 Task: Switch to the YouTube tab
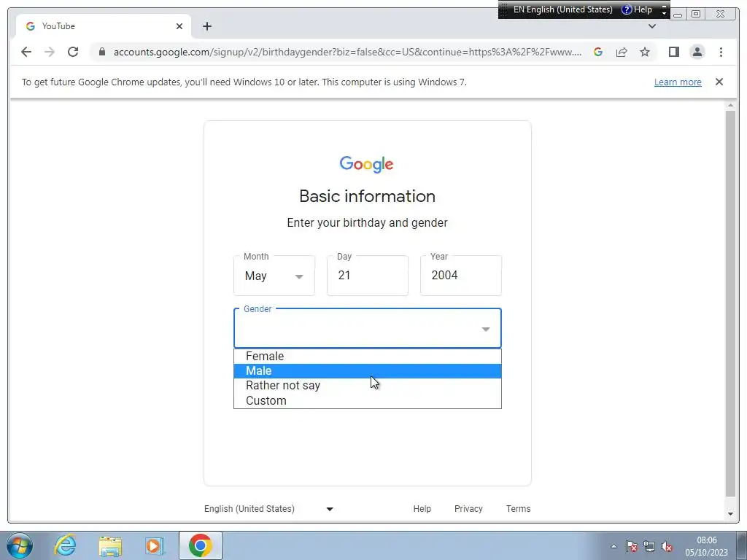click(x=104, y=26)
